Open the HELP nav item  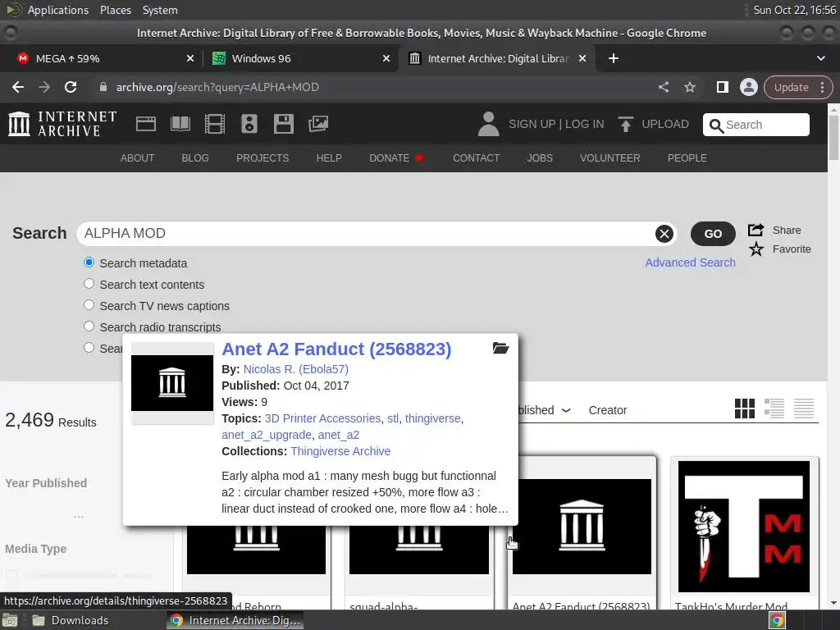point(329,158)
